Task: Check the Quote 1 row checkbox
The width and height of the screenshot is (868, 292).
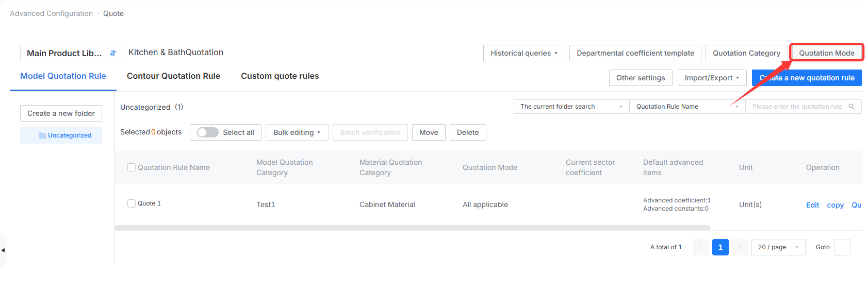Action: point(132,203)
